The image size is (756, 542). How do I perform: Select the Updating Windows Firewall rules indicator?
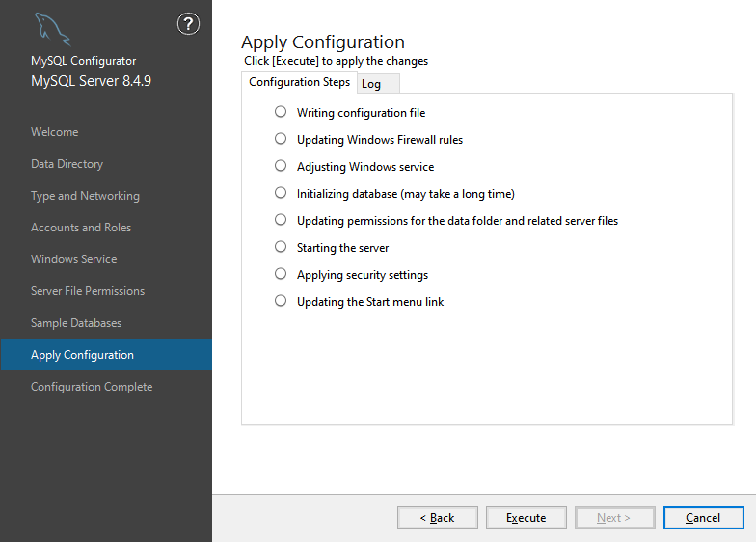281,139
